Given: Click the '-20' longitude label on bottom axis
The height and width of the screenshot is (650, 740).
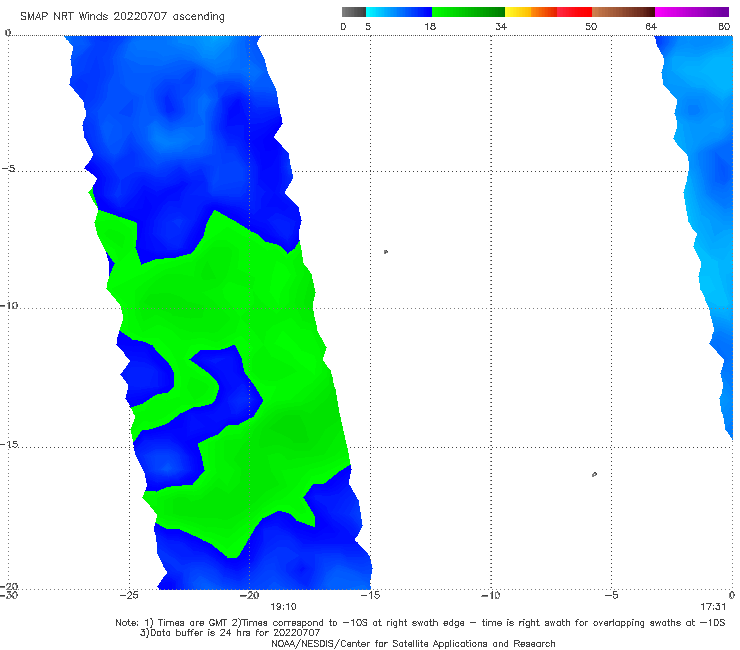Looking at the screenshot, I should tap(250, 595).
